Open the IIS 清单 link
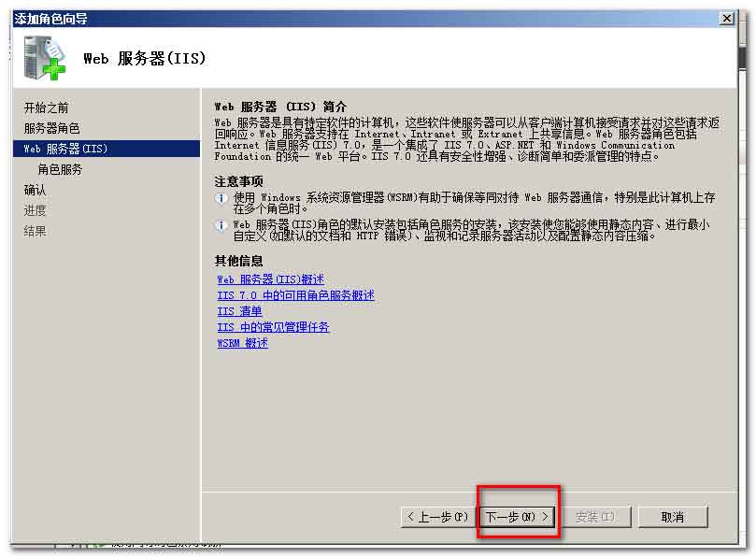 pos(239,311)
